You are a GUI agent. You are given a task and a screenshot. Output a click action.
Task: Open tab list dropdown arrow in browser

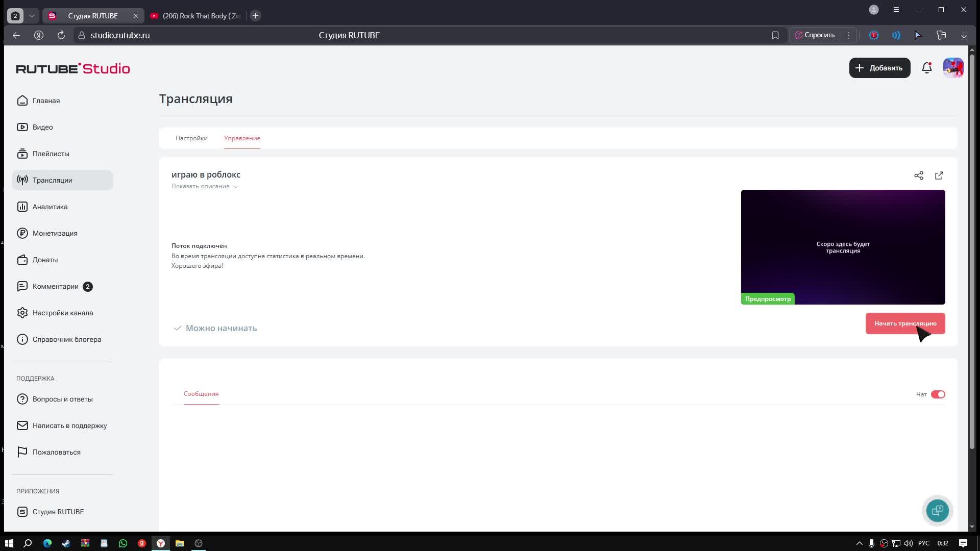point(32,16)
